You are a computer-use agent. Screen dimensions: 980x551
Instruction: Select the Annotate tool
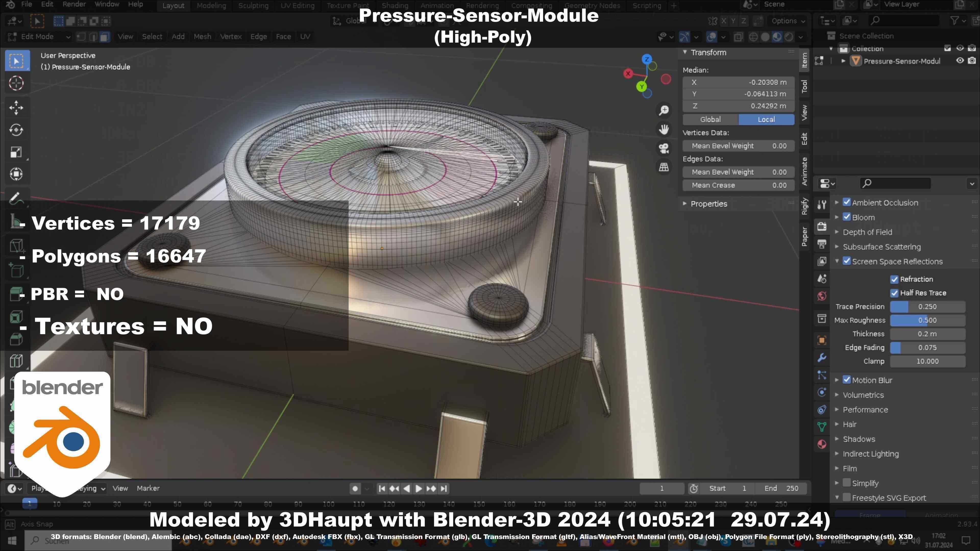point(16,198)
